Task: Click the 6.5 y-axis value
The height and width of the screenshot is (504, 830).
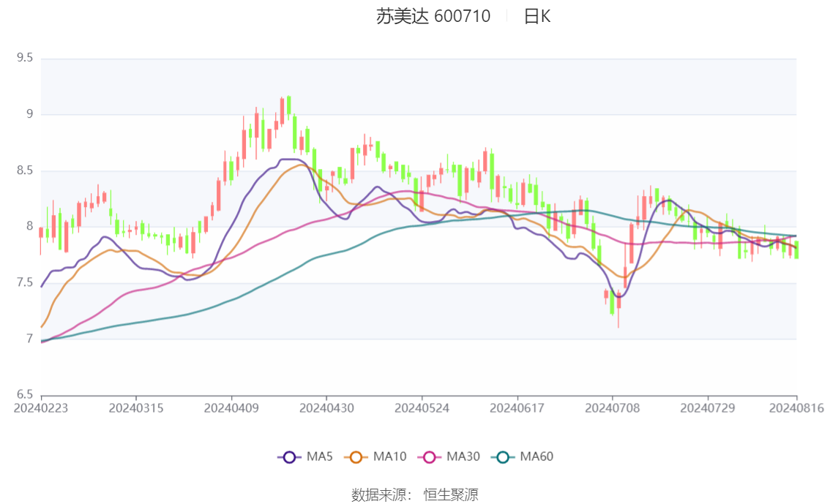Action: pyautogui.click(x=25, y=394)
